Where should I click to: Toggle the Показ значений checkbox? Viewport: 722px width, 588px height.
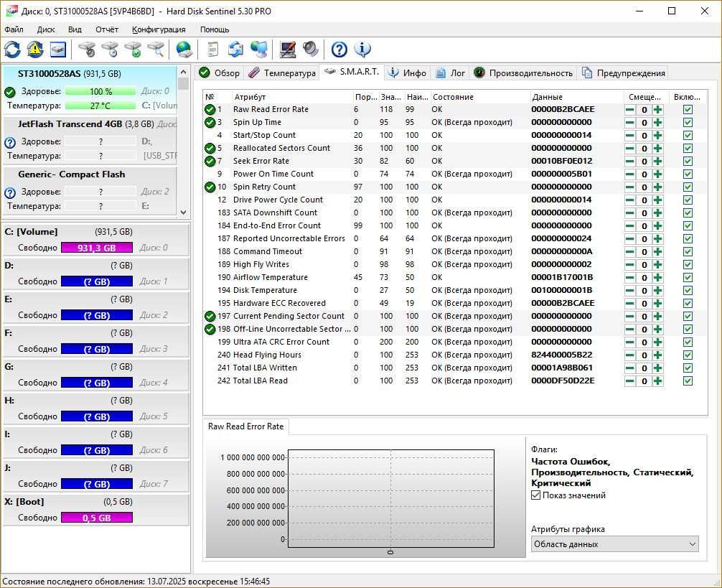(x=535, y=495)
